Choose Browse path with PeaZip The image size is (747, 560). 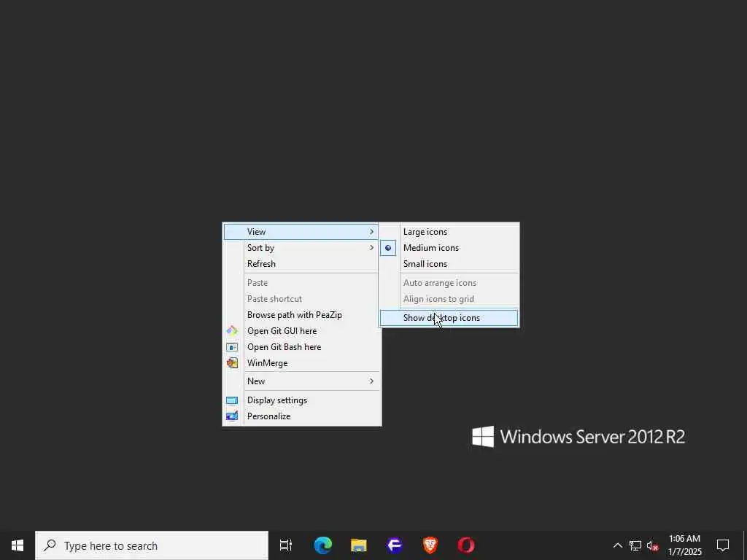click(302, 315)
